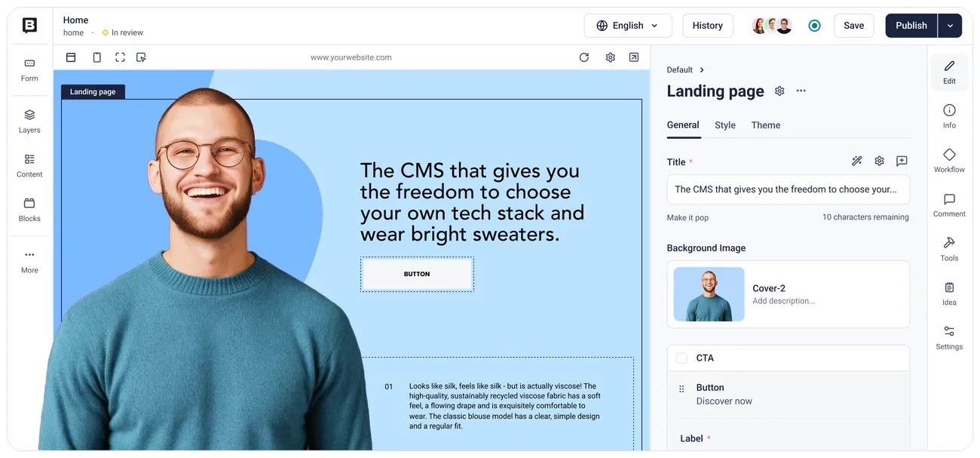The image size is (980, 458).
Task: Refresh the website preview
Action: click(584, 57)
